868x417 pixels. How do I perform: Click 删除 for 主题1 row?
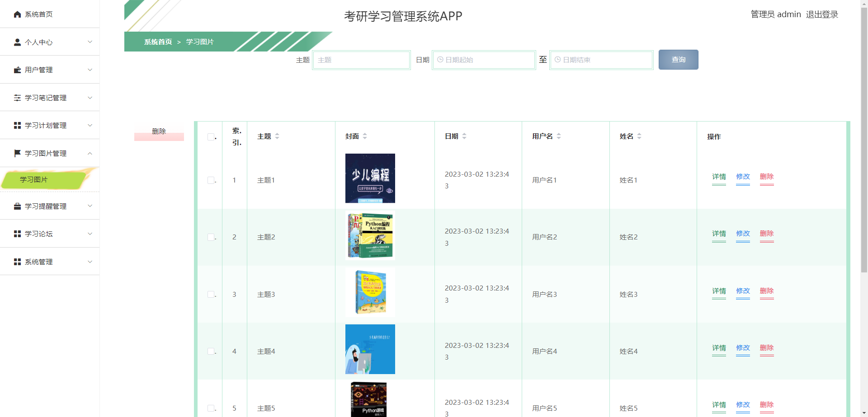(767, 177)
